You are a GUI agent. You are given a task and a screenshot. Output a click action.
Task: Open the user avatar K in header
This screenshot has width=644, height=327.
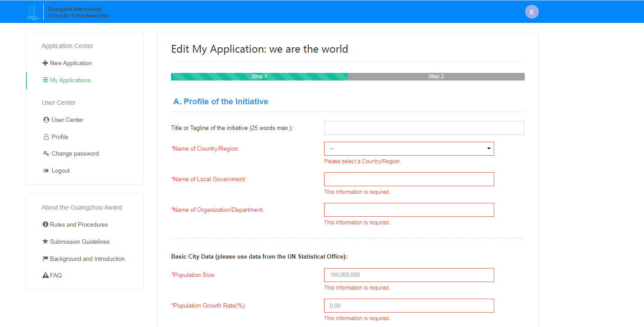coord(531,12)
